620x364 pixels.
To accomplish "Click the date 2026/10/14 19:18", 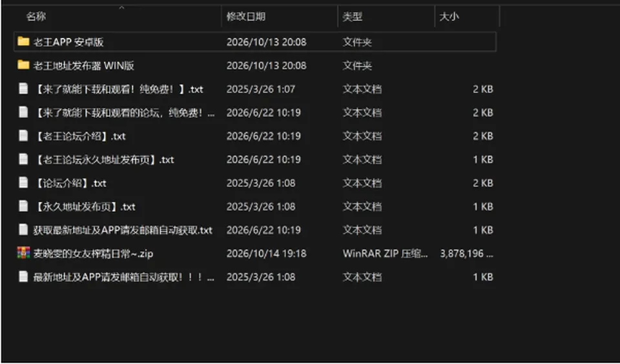I will (x=266, y=254).
